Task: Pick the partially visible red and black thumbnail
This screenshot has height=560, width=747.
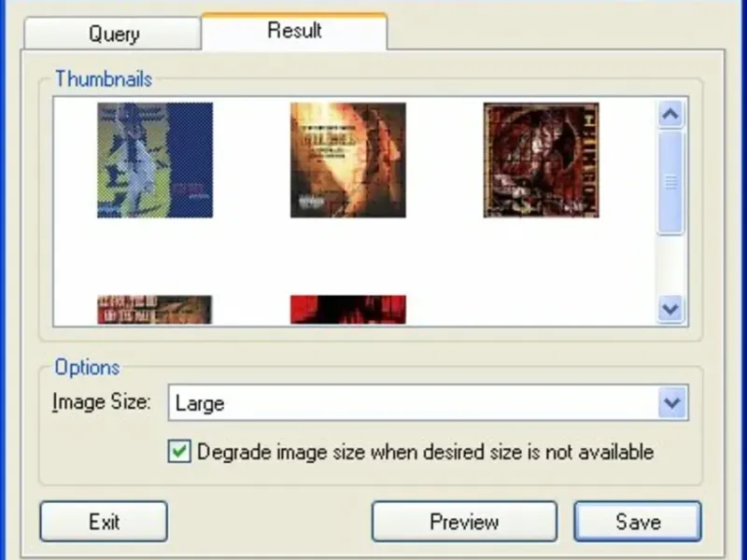Action: pos(348,310)
